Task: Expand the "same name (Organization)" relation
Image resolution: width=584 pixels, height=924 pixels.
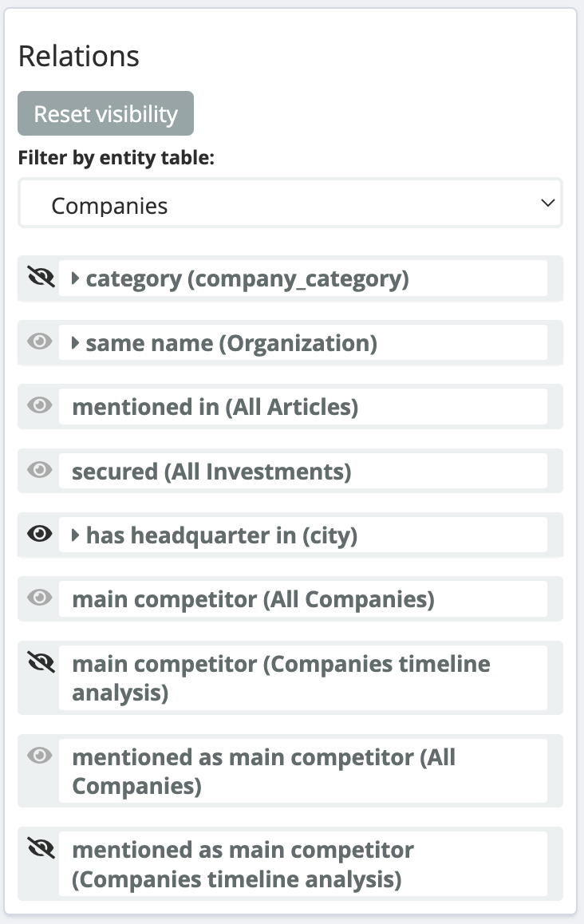Action: [x=77, y=342]
